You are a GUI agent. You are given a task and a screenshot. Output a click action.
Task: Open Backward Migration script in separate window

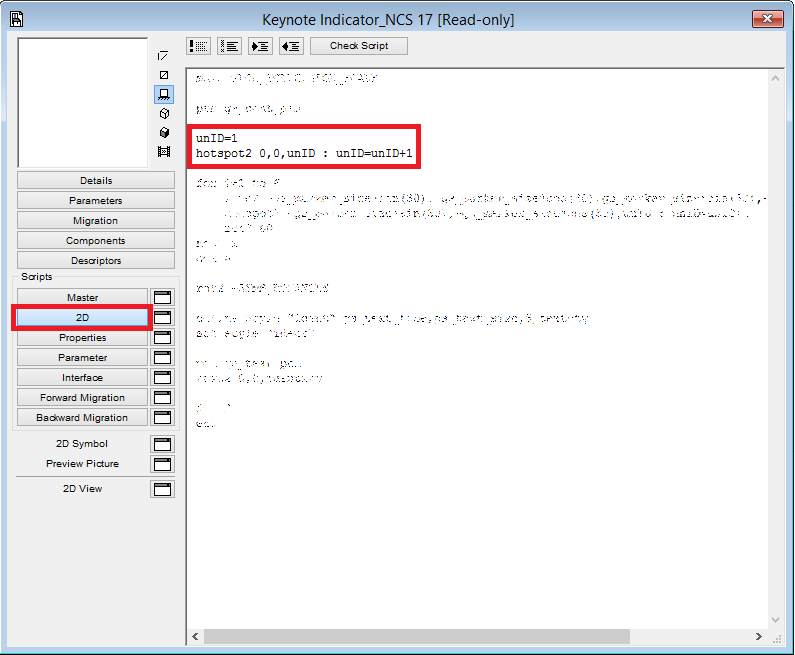click(162, 418)
